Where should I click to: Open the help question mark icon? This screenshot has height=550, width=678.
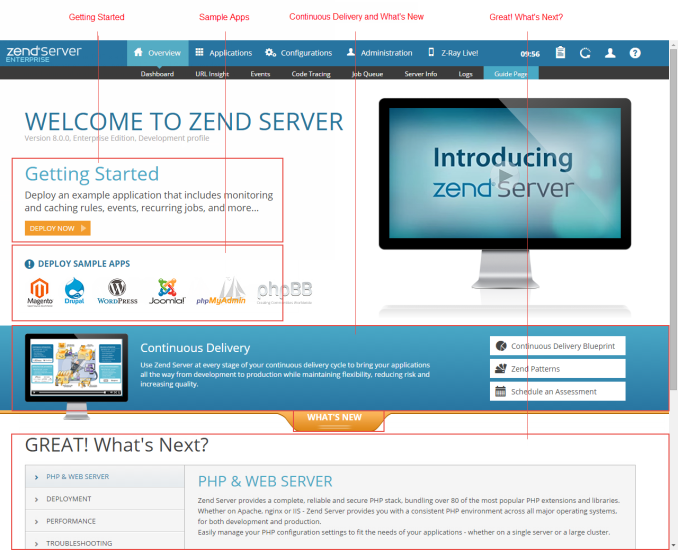coord(635,53)
